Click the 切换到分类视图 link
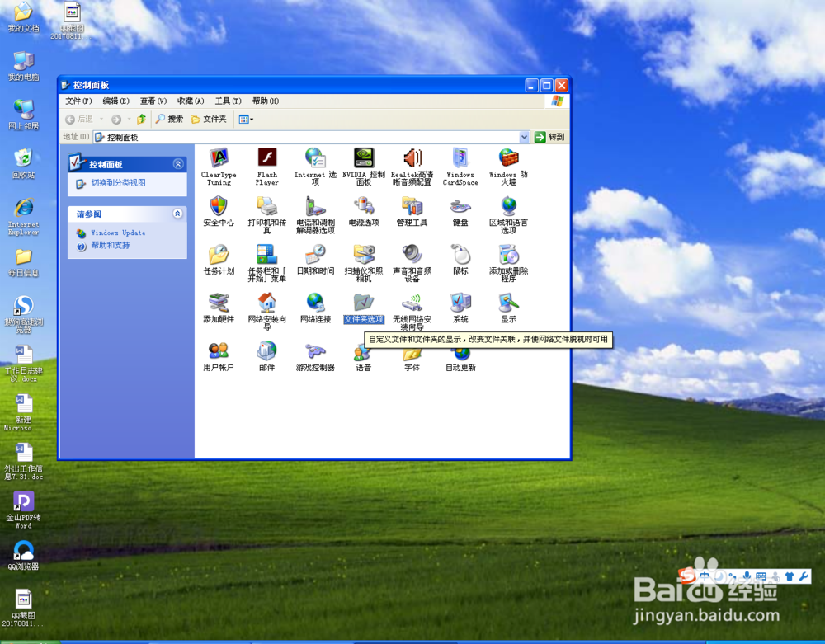 point(118,183)
